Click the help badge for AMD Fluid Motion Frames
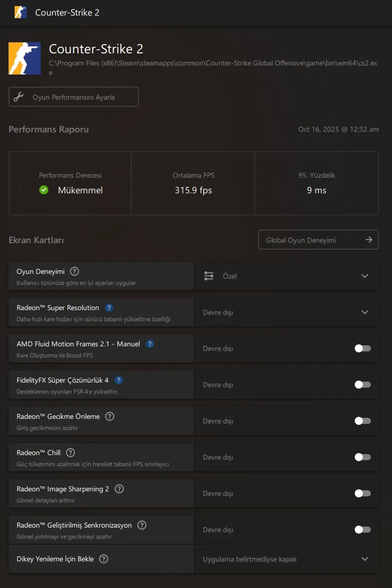392x588 pixels. 150,344
